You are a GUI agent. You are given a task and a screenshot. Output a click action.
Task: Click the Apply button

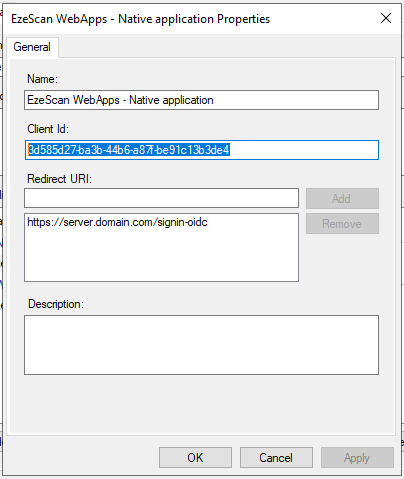click(x=357, y=458)
